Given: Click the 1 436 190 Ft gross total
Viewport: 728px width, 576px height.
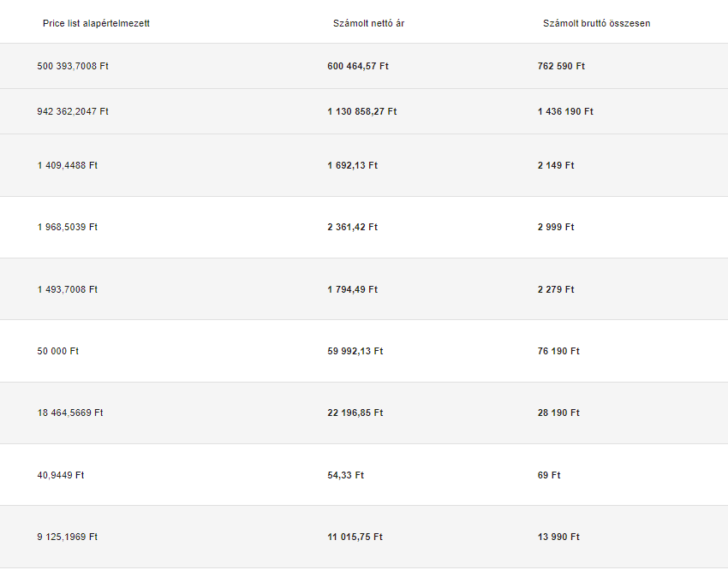Looking at the screenshot, I should point(565,111).
